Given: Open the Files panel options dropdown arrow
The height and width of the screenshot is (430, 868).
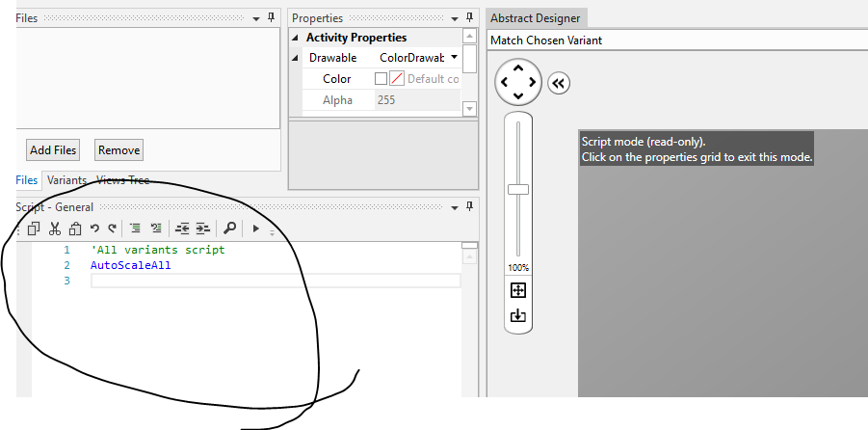Looking at the screenshot, I should click(256, 17).
